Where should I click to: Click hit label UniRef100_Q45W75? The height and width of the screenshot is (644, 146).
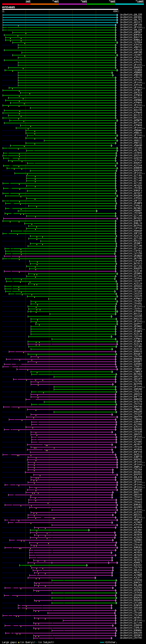click(x=131, y=120)
